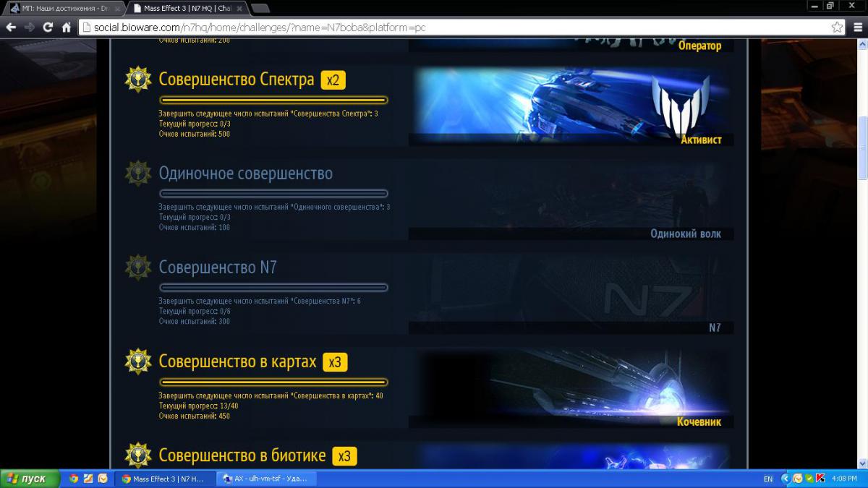Open the Chrome menu (three bars)
The image size is (868, 488).
[858, 27]
